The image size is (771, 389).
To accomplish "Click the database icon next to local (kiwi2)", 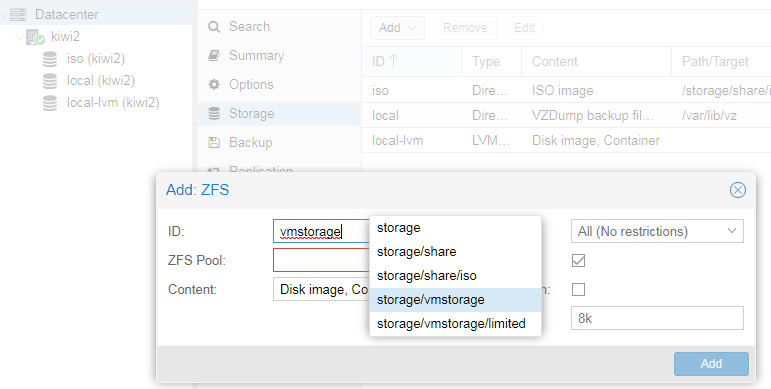I will (50, 81).
